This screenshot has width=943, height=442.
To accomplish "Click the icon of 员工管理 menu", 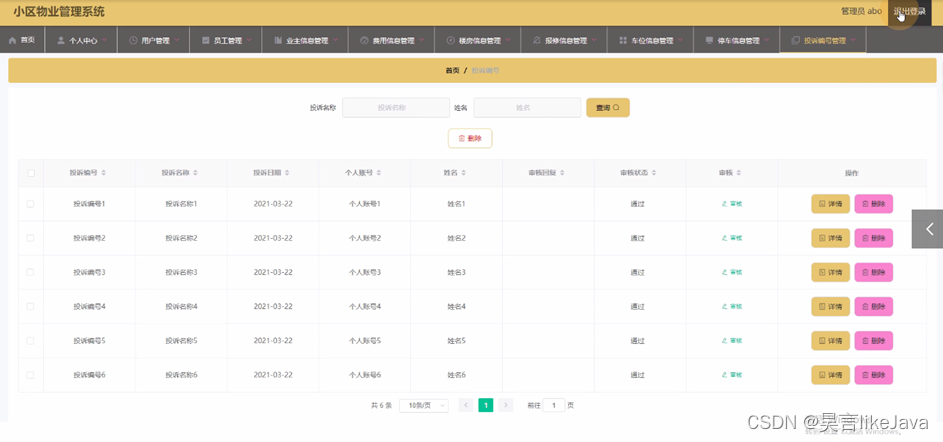I will click(x=206, y=41).
